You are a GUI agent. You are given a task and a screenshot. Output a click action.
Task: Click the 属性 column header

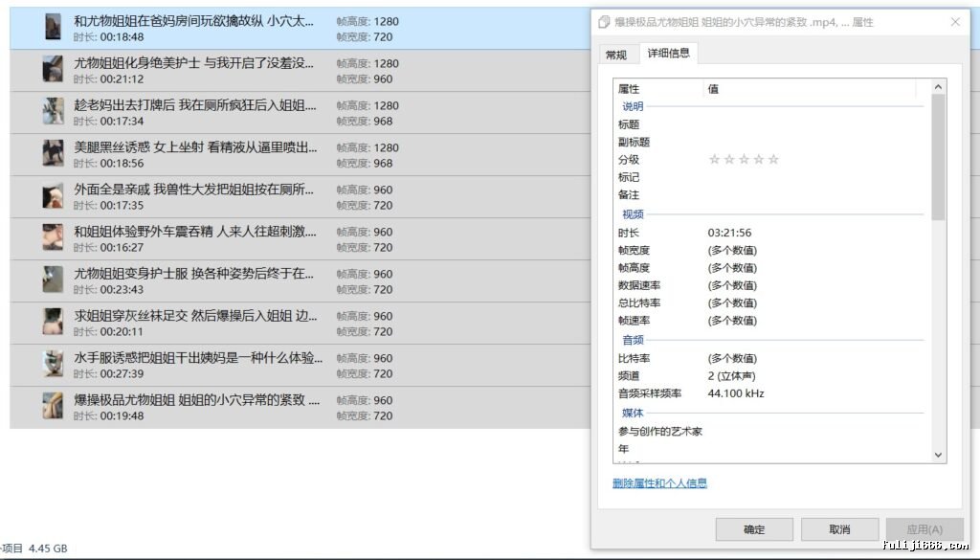(659, 89)
